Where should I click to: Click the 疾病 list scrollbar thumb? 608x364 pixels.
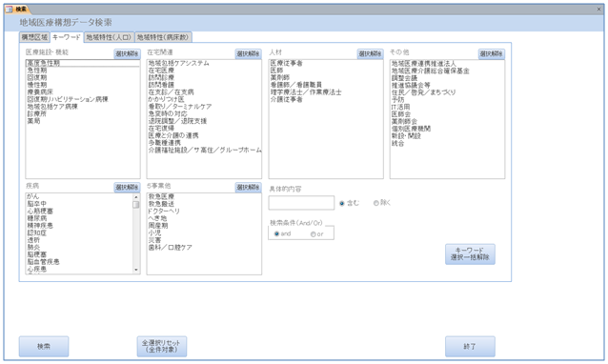(135, 204)
